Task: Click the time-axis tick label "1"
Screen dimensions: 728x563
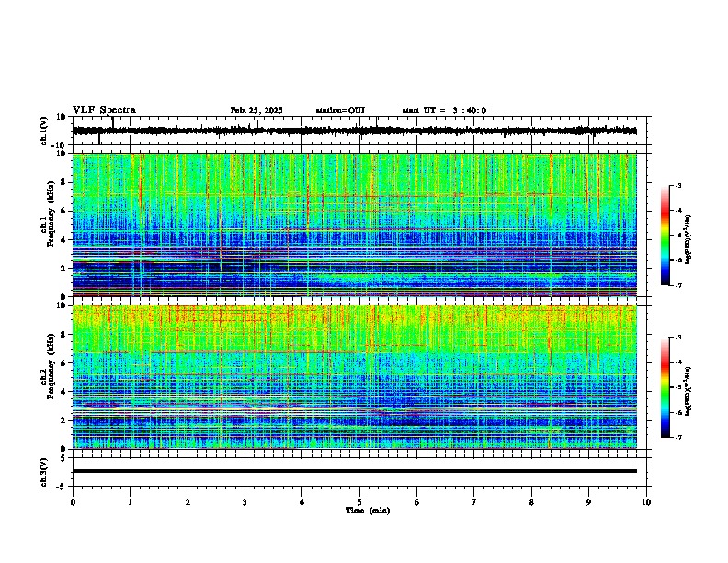Action: [130, 502]
